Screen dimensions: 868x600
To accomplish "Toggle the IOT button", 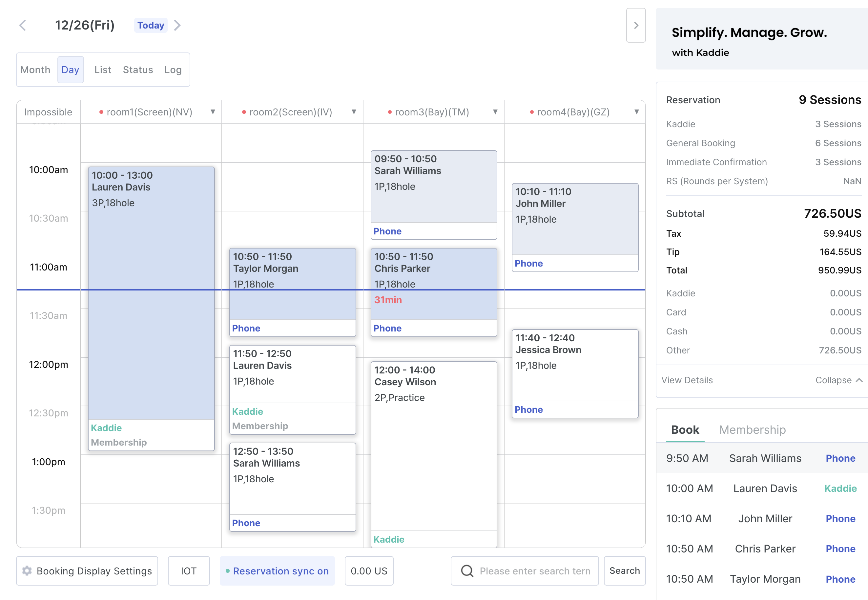I will click(x=188, y=571).
